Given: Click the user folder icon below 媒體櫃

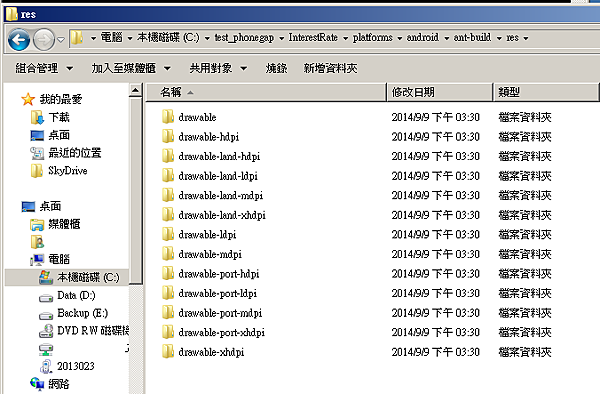Looking at the screenshot, I should (37, 242).
